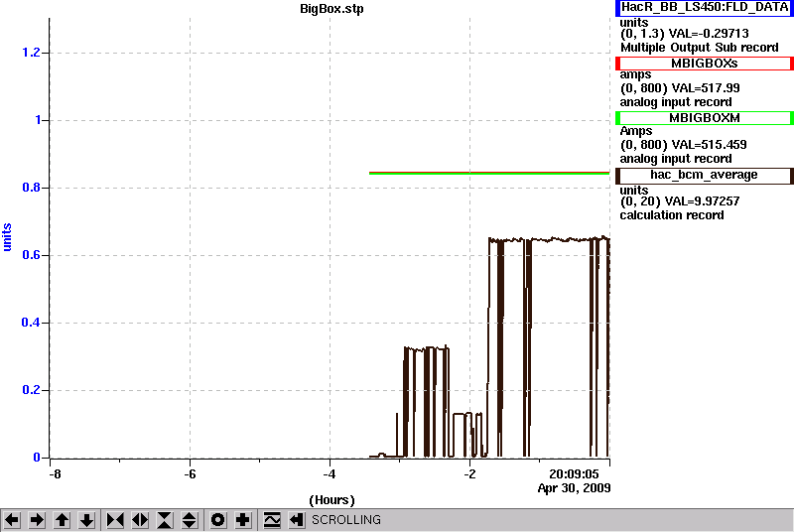Zoom out on time axis (outward-pointing triangles)

[x=140, y=520]
